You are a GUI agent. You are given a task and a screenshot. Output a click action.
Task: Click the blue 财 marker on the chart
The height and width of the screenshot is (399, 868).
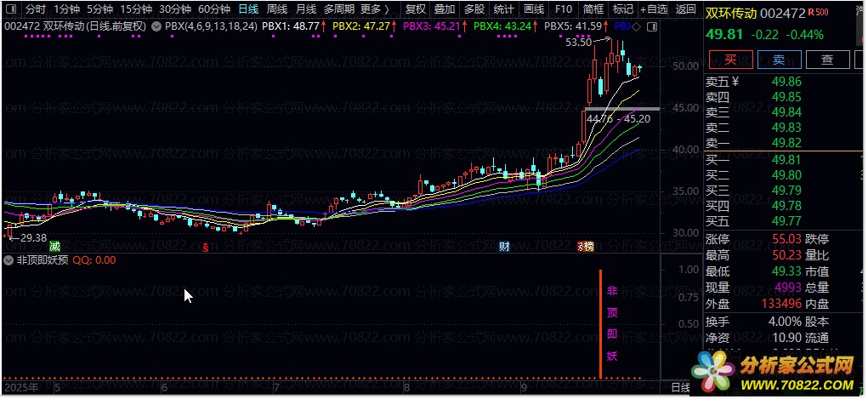(x=504, y=247)
